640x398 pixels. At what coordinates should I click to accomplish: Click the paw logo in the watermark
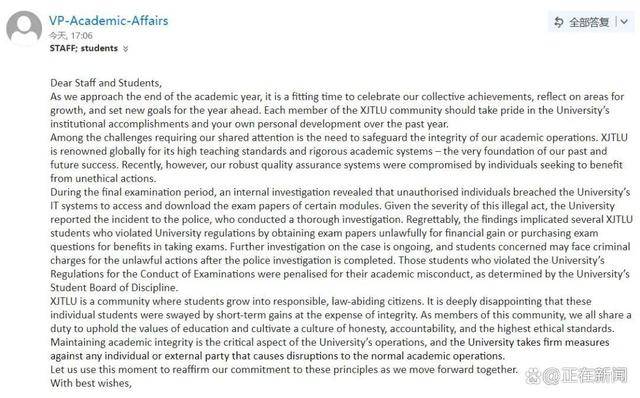tap(534, 376)
